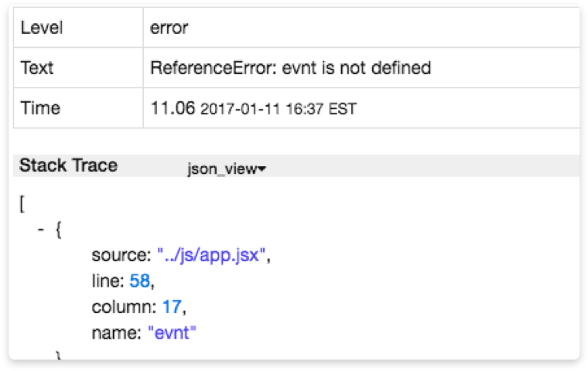Click the source key label
Image resolution: width=588 pixels, height=371 pixels.
(x=120, y=256)
